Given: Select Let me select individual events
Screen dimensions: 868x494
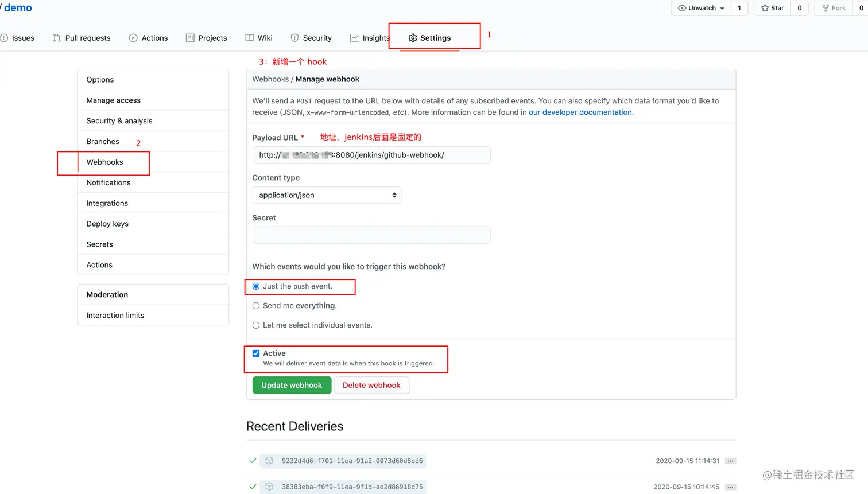Looking at the screenshot, I should (256, 325).
